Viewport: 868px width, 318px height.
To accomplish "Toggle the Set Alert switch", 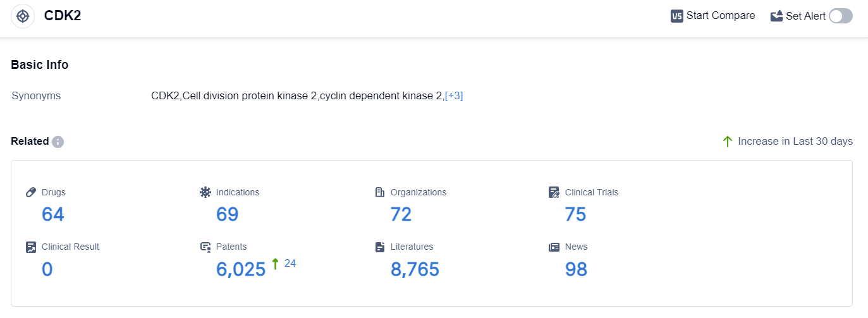I will [840, 16].
